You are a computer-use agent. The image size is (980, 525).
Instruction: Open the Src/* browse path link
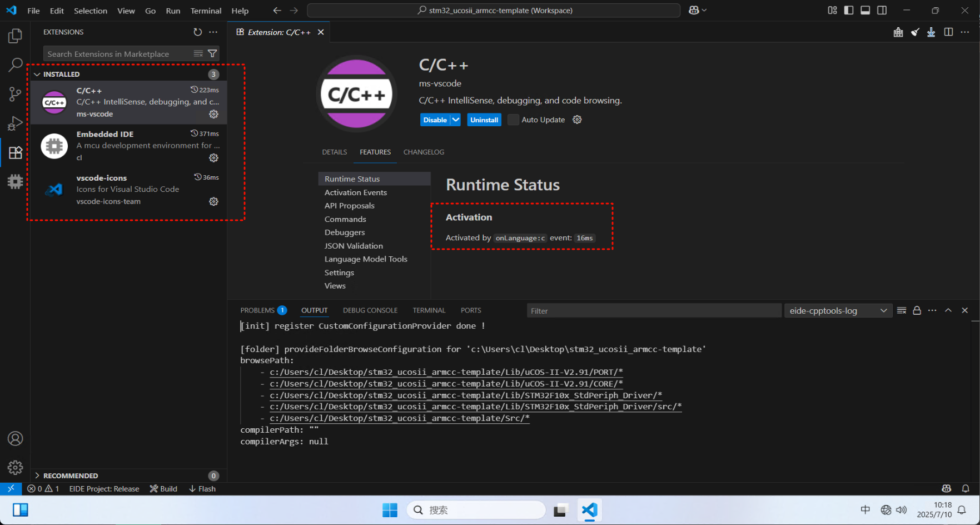400,418
